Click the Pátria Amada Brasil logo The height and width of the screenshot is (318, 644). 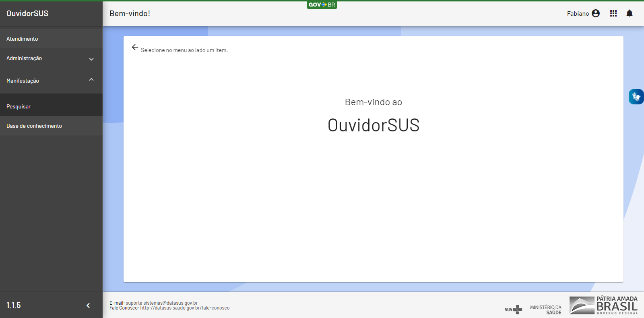tap(603, 305)
